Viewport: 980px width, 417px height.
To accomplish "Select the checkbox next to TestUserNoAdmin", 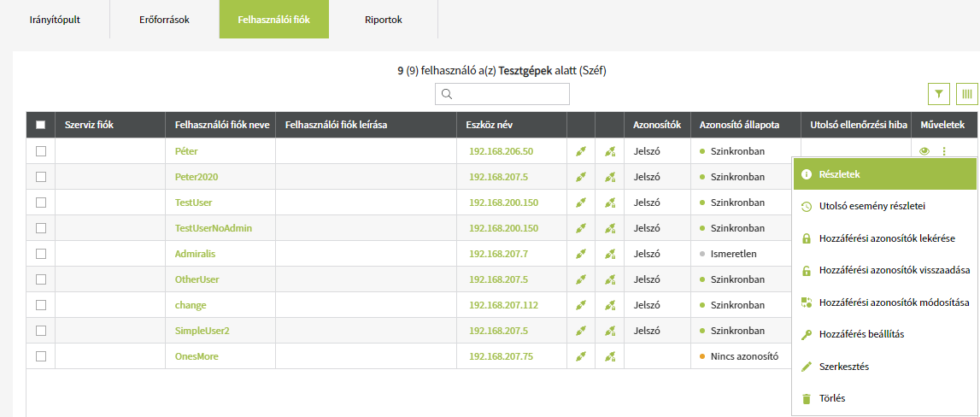I will coord(40,228).
